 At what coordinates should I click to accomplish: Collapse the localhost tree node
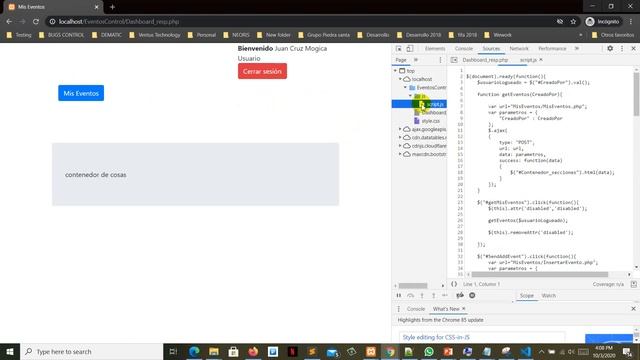click(400, 79)
